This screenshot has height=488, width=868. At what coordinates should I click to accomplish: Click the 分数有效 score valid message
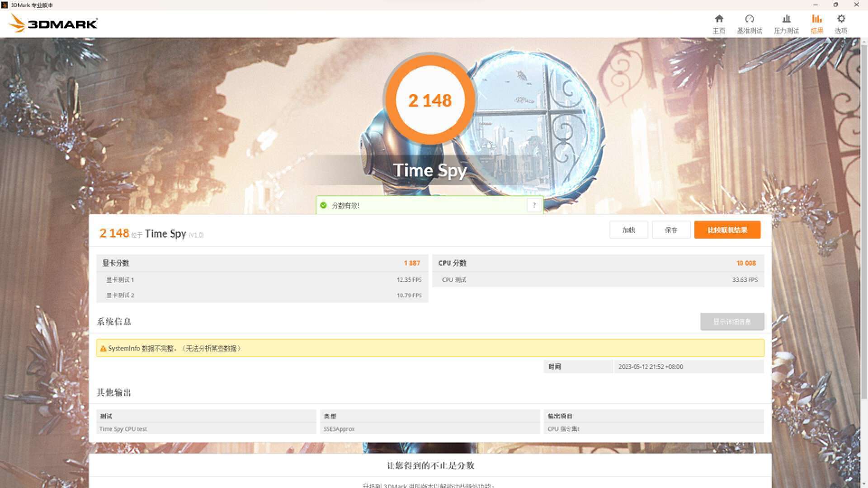[x=345, y=206]
